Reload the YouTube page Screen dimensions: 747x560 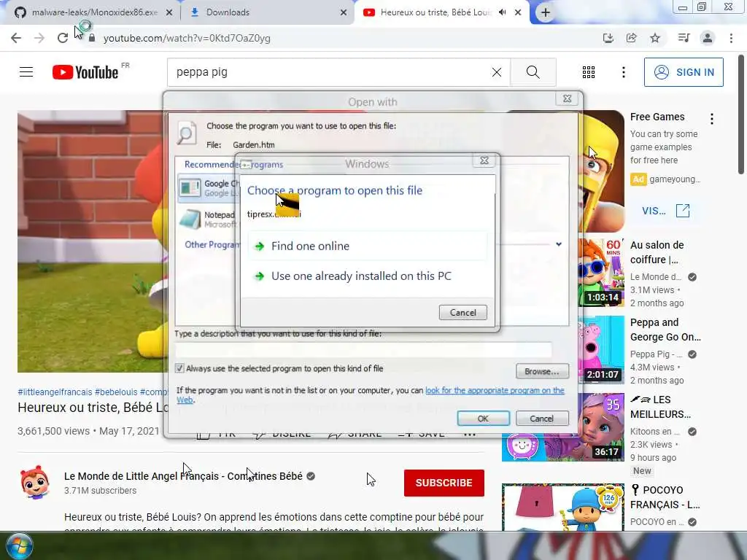63,38
